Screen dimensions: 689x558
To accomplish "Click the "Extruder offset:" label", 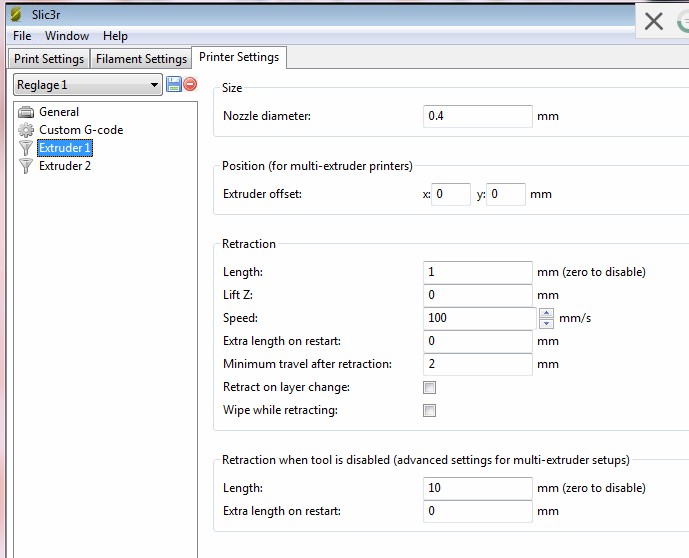I will click(262, 194).
